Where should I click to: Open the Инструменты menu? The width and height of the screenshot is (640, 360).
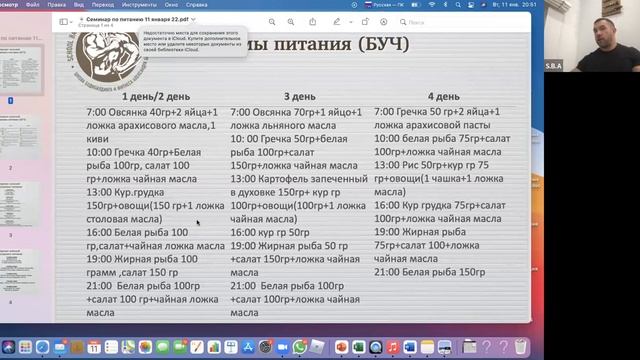click(139, 4)
